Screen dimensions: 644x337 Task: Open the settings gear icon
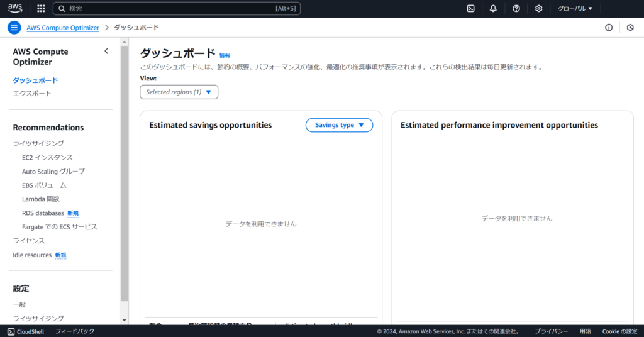(539, 8)
